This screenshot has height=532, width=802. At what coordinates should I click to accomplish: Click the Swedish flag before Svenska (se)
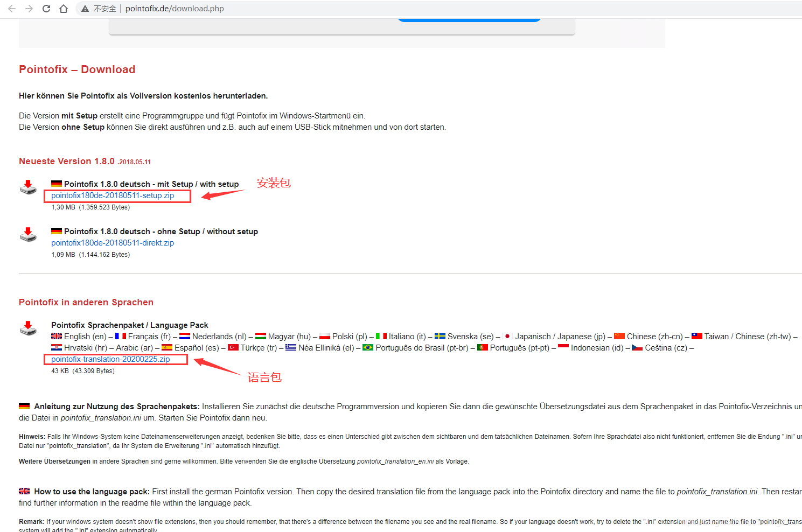(440, 336)
